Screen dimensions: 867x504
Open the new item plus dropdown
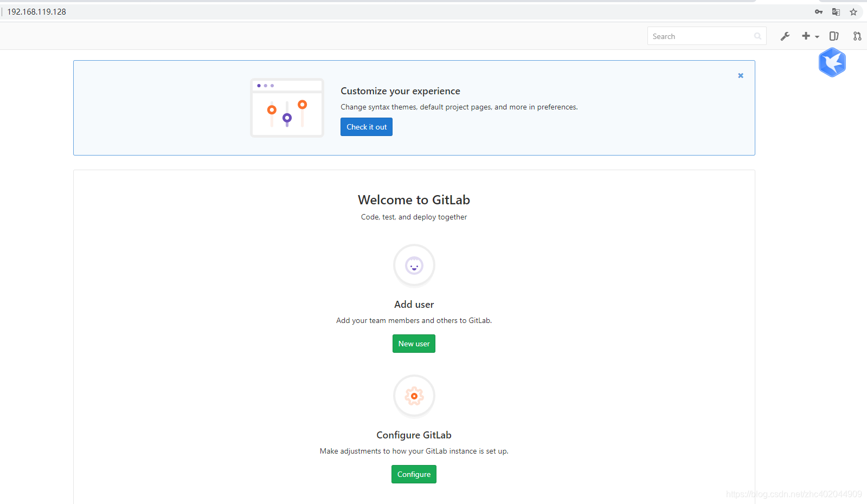(810, 36)
